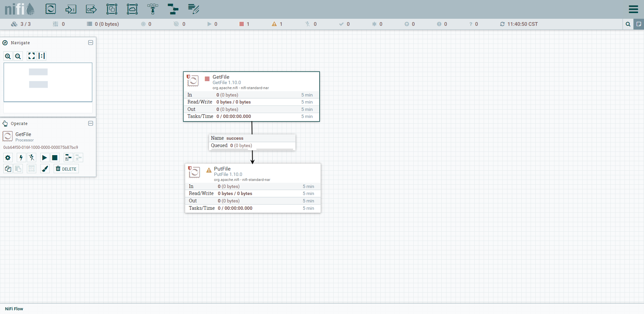Select the Input Port component icon
The width and height of the screenshot is (644, 314).
(x=71, y=9)
